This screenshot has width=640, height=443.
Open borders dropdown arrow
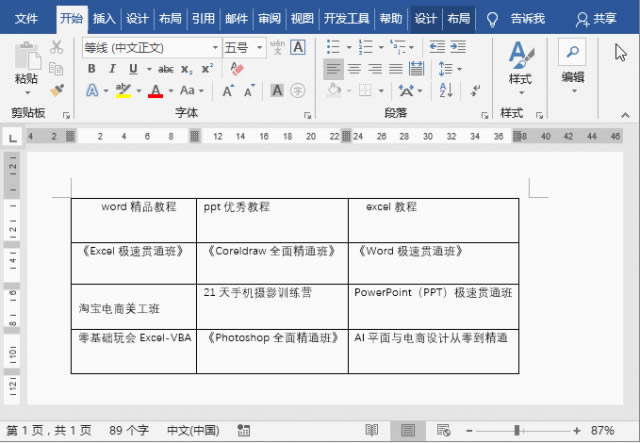coord(381,91)
